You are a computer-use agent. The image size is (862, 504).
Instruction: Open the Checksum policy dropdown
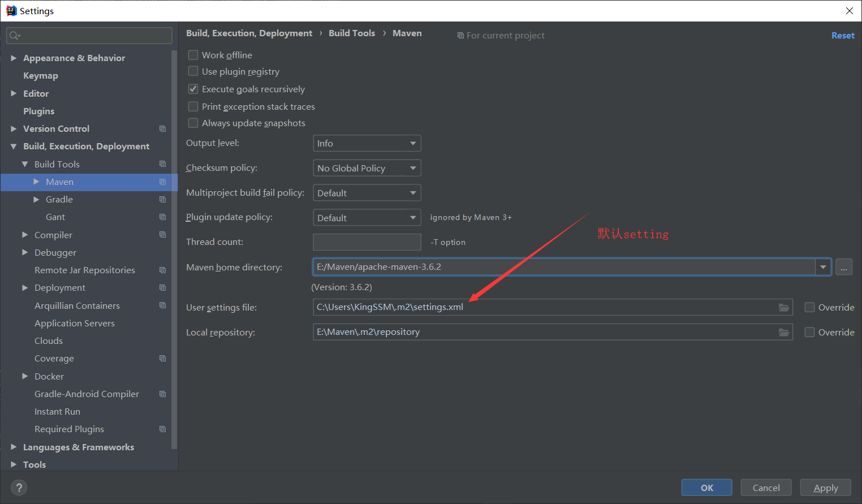coord(367,168)
